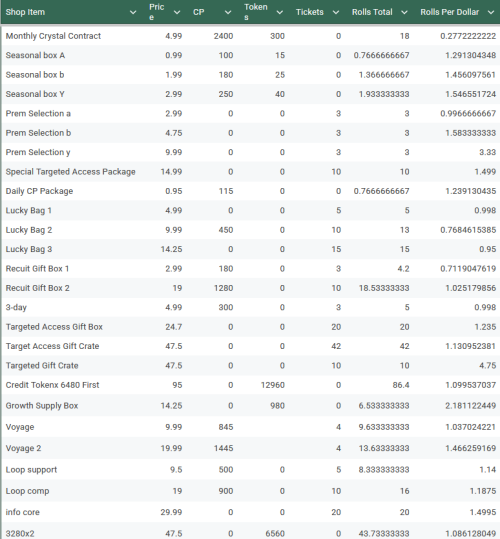Click the Shop Item header label
The height and width of the screenshot is (539, 500).
pyautogui.click(x=25, y=12)
